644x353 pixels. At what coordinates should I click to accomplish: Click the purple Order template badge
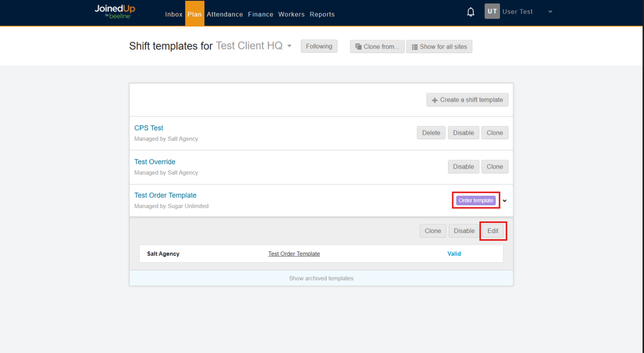[x=476, y=200]
